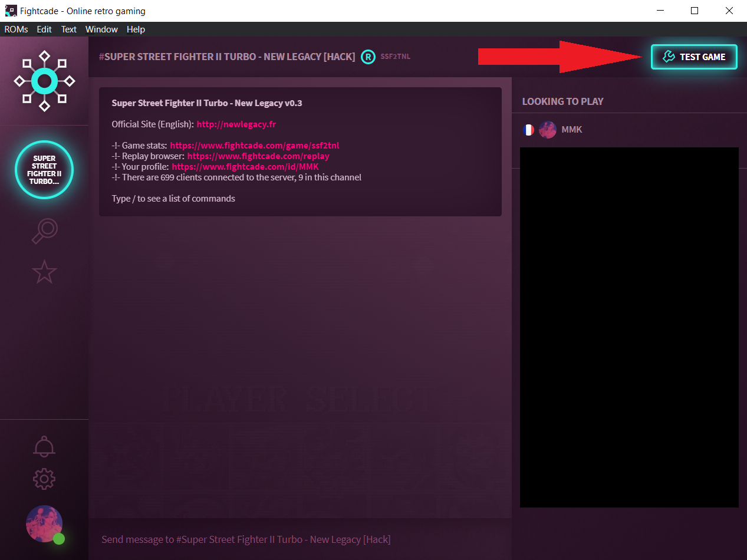The width and height of the screenshot is (747, 560).
Task: Launch the Test Game button
Action: pos(694,57)
